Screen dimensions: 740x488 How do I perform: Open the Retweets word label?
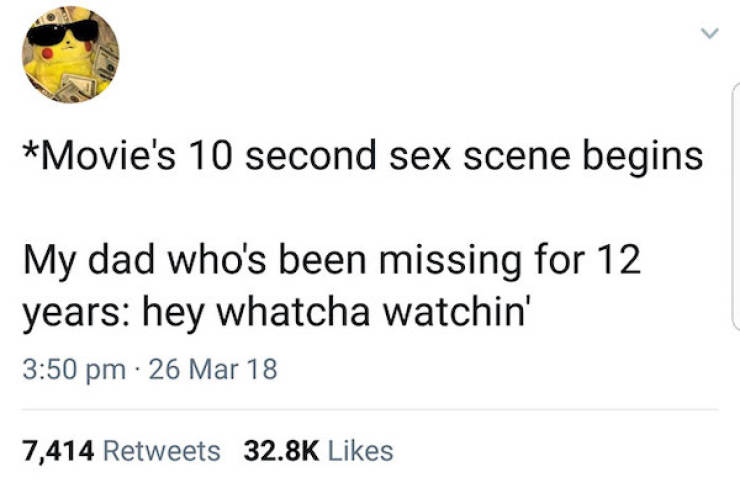162,451
